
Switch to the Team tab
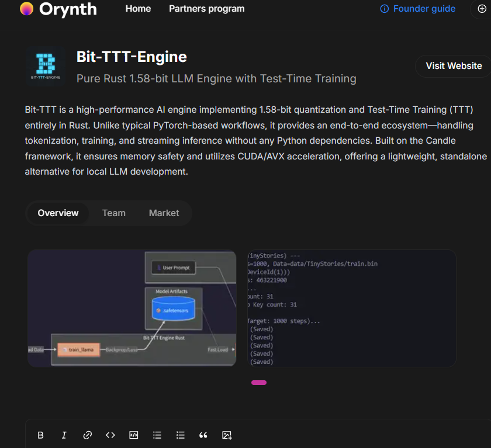tap(113, 213)
